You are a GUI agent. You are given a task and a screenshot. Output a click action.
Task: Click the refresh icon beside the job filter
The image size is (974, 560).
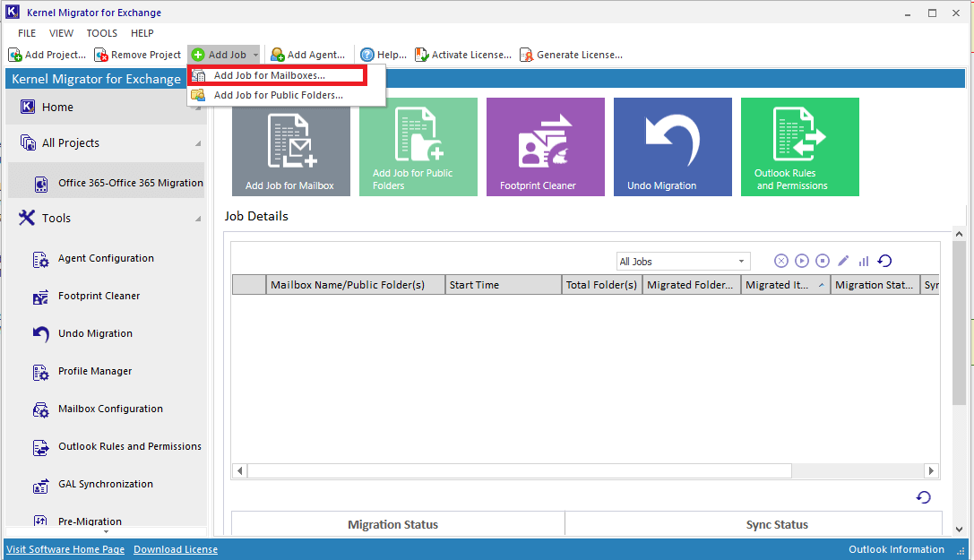884,261
